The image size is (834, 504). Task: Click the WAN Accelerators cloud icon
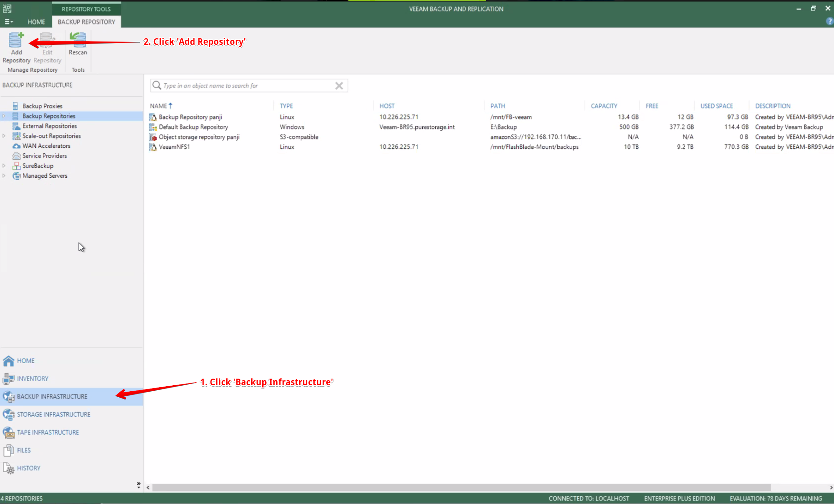tap(16, 146)
